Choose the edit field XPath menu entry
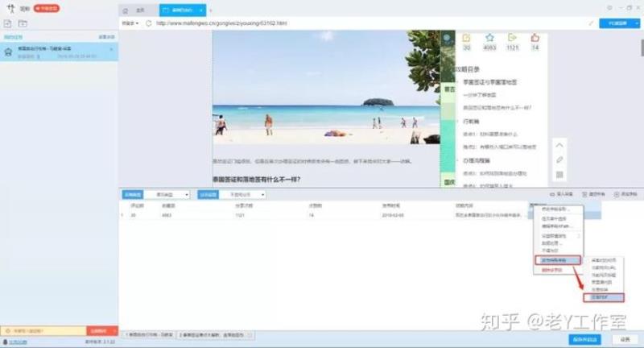644x348 pixels. click(558, 226)
